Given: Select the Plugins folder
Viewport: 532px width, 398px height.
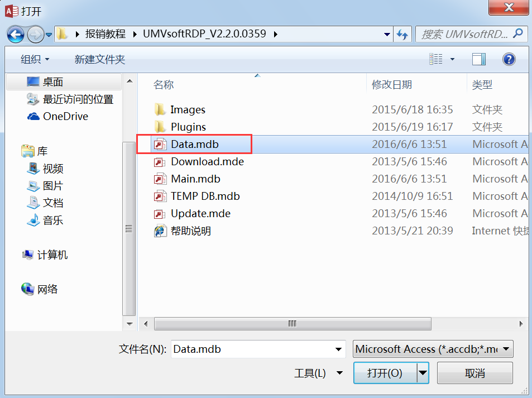Looking at the screenshot, I should pyautogui.click(x=188, y=127).
